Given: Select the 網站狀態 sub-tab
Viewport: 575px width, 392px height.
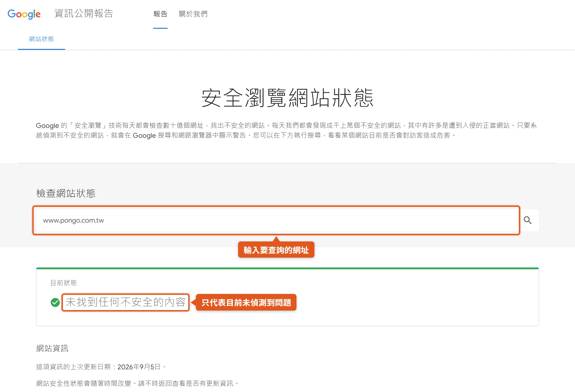Looking at the screenshot, I should pyautogui.click(x=41, y=39).
